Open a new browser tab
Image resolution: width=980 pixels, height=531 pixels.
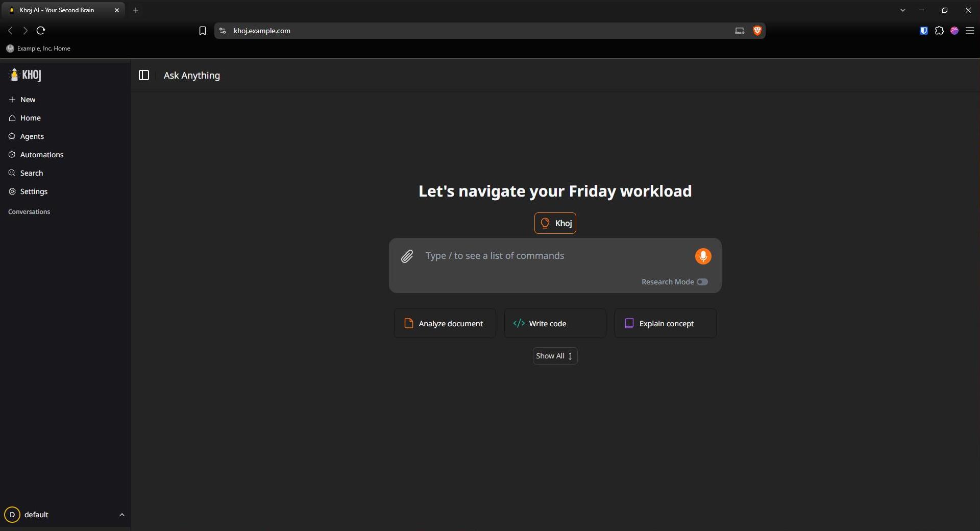pyautogui.click(x=136, y=10)
